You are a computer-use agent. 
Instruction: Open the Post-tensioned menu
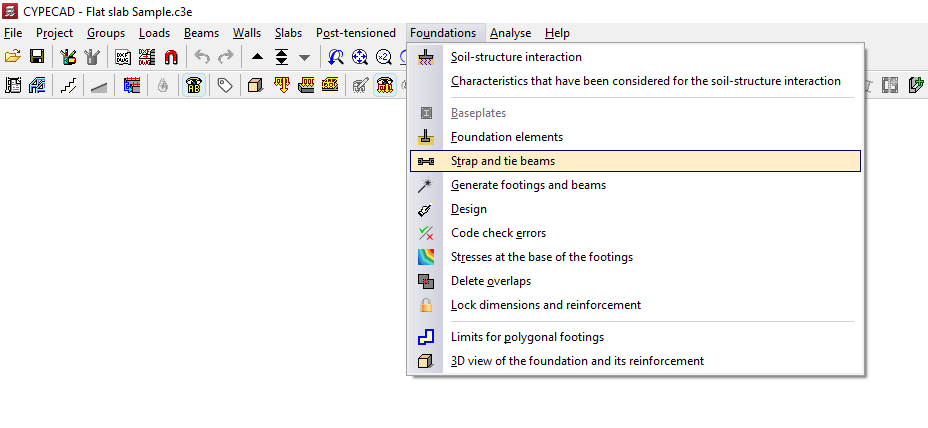(356, 33)
